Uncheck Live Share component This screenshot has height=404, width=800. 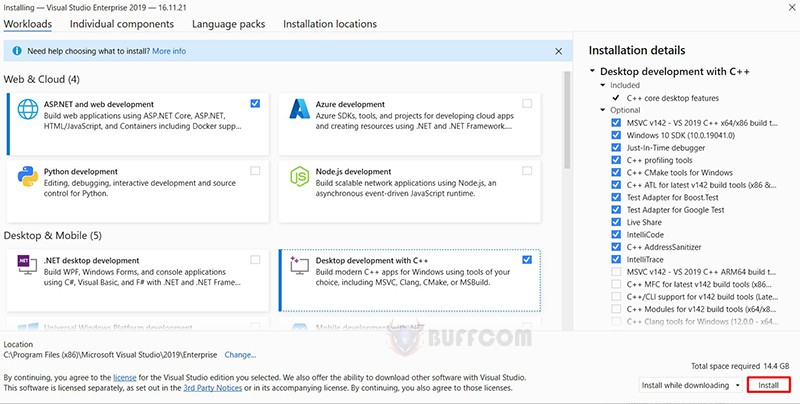click(616, 222)
